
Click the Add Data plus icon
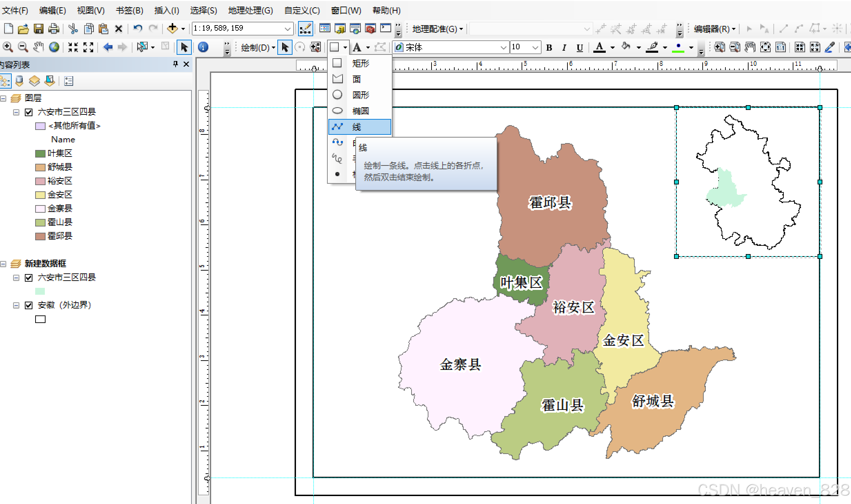[x=172, y=29]
